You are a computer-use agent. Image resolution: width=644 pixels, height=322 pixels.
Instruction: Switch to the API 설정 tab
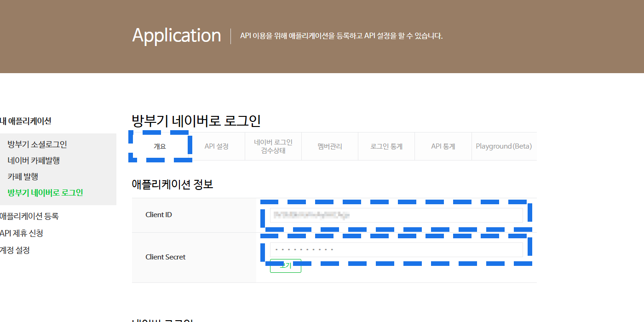coord(216,146)
